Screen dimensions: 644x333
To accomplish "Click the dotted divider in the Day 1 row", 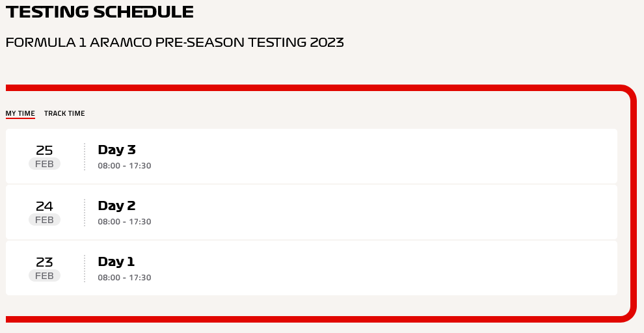I will pos(85,268).
